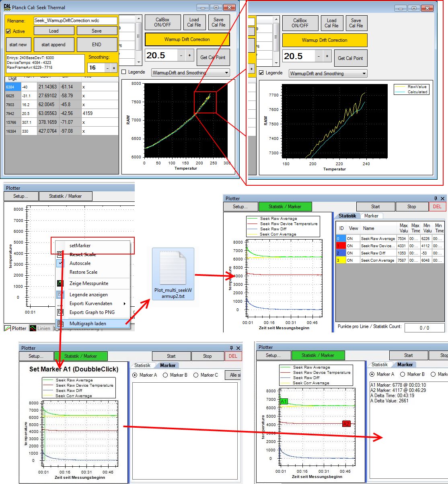Viewport: 448px width, 484px height.
Task: Uncheck the Active checkbox
Action: tap(8, 31)
